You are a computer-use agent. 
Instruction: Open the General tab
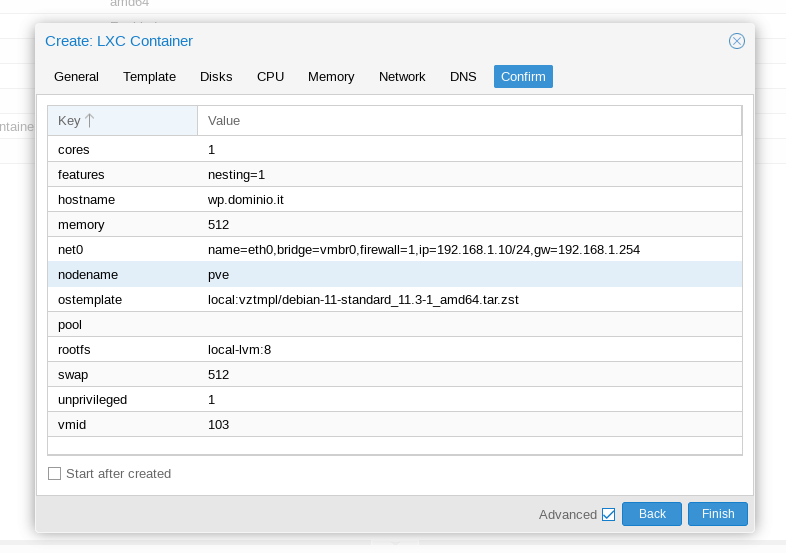coord(76,77)
